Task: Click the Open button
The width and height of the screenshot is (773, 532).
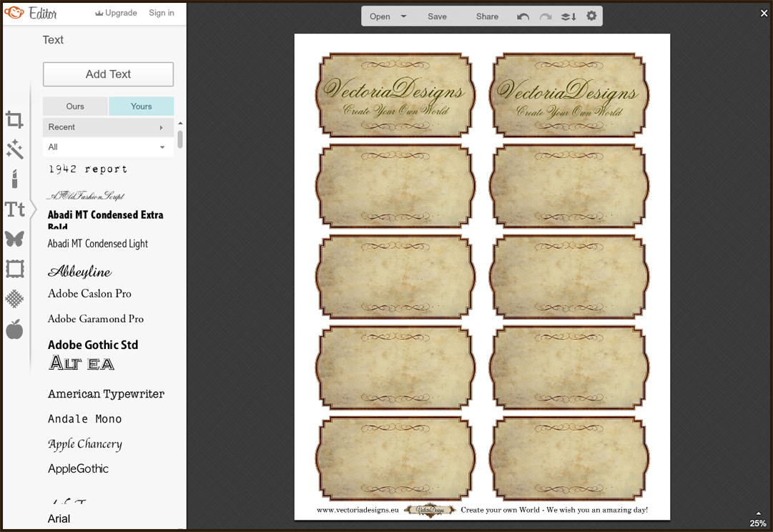Action: [380, 16]
